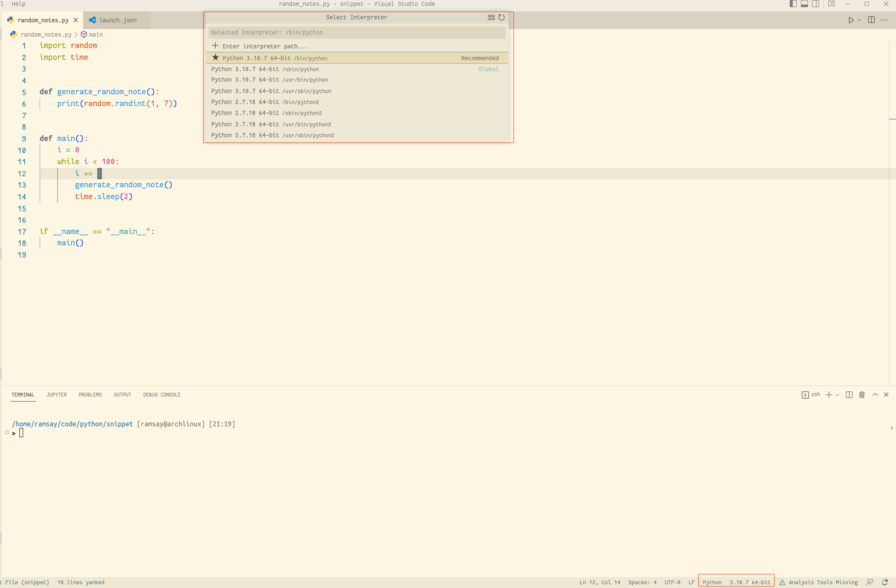Split the terminal panel
The image size is (896, 588).
click(849, 394)
